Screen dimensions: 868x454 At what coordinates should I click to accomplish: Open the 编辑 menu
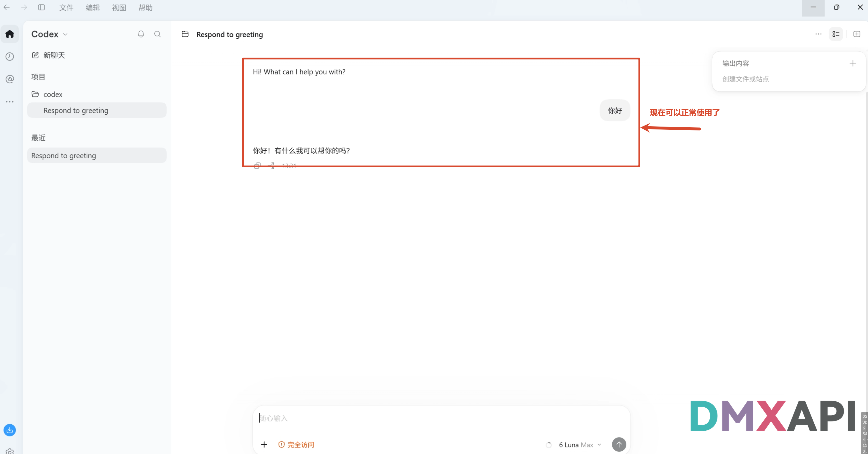[93, 8]
